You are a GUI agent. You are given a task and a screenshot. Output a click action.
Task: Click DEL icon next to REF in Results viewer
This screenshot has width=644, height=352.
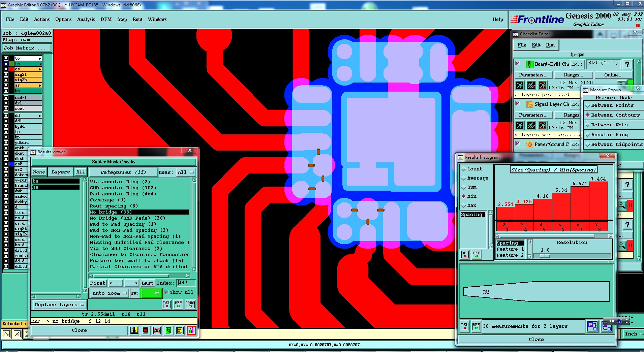[x=167, y=304]
